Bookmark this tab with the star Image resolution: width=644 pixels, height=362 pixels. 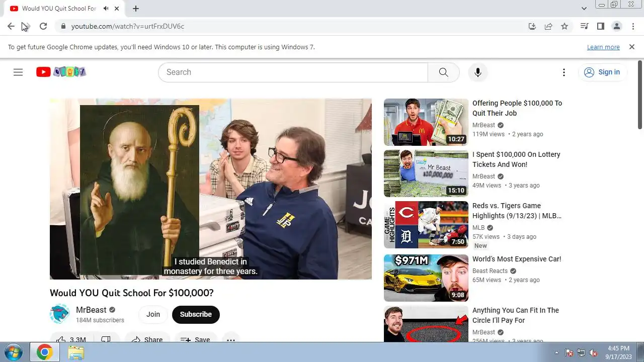tap(565, 26)
